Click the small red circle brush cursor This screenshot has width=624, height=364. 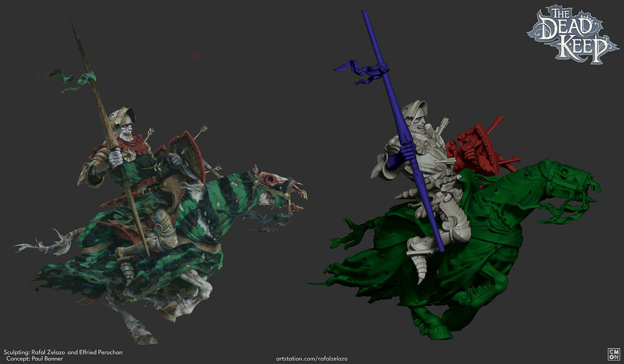click(196, 57)
